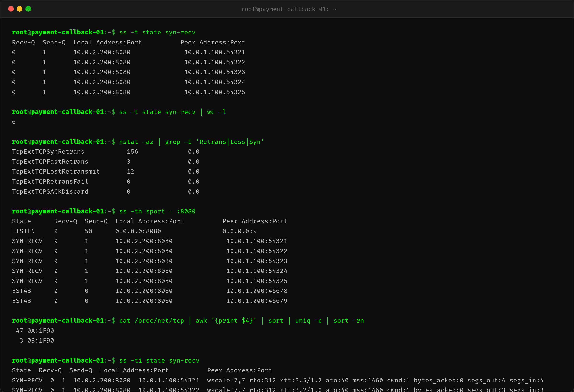The image size is (574, 392).
Task: Click the TcpExtTCPSACKDiscard counter name
Action: click(50, 191)
